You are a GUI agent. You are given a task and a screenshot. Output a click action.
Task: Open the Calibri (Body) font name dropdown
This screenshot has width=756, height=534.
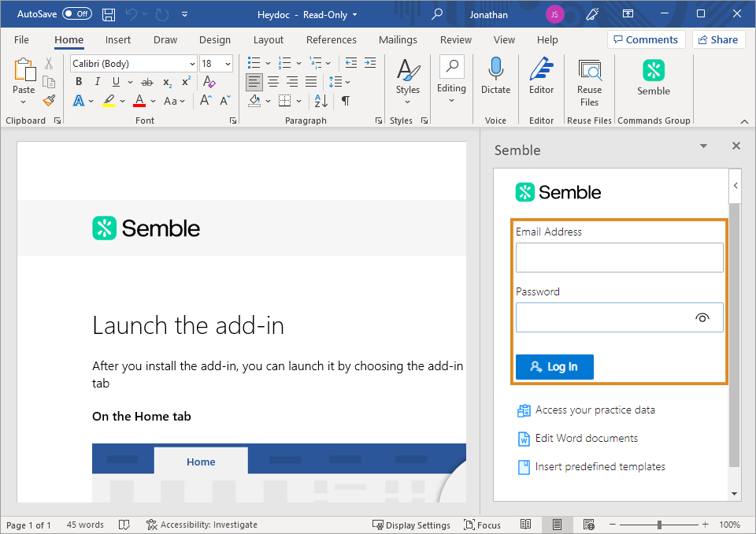pyautogui.click(x=192, y=64)
